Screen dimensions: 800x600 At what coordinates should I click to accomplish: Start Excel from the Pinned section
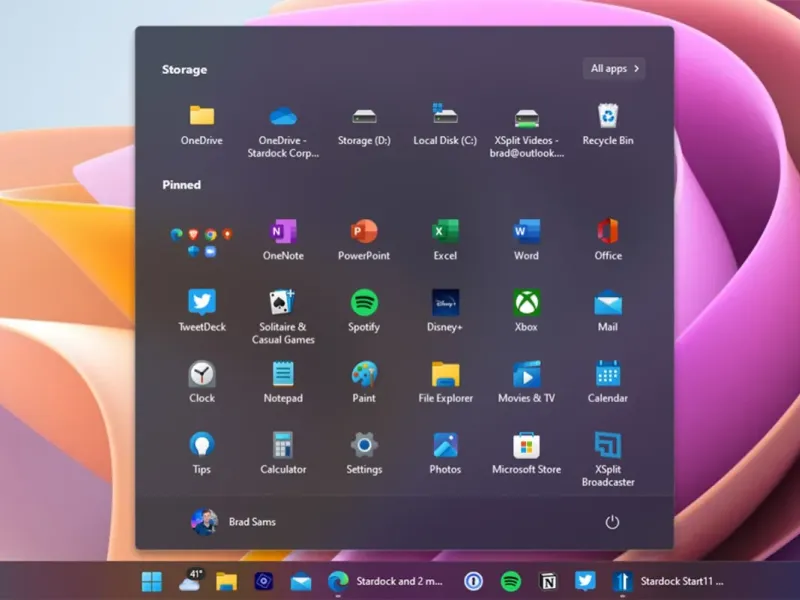(445, 240)
